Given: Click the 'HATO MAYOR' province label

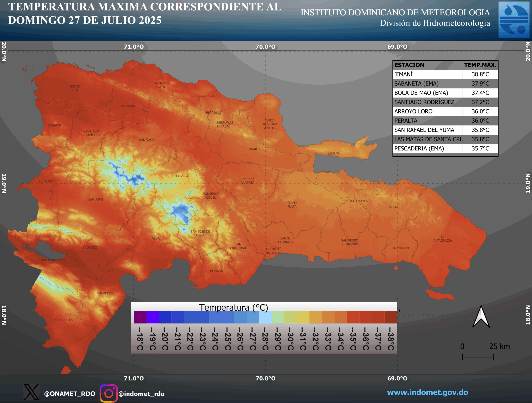Looking at the screenshot, I should pyautogui.click(x=358, y=201).
